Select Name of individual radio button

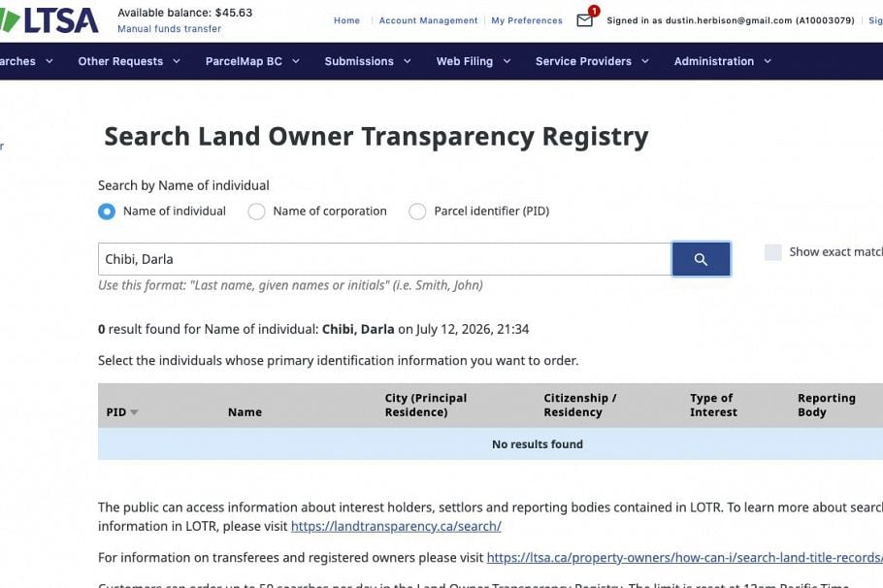tap(107, 212)
